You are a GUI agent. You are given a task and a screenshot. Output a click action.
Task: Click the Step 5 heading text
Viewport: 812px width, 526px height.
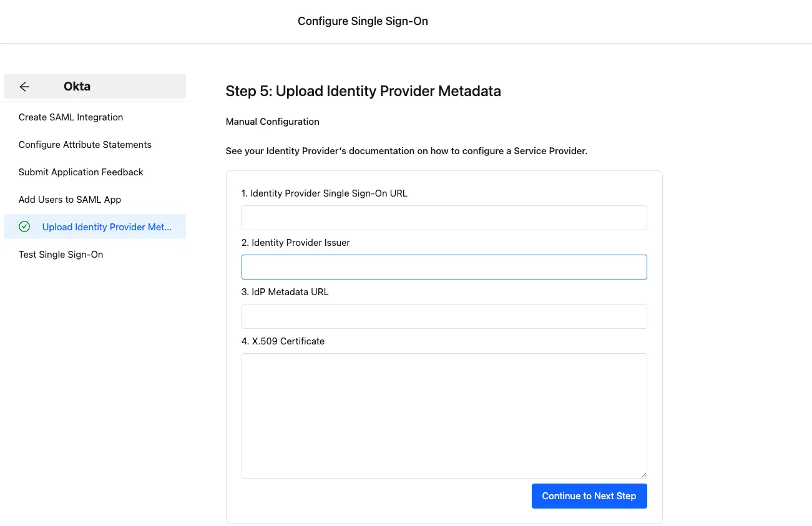[x=363, y=91]
